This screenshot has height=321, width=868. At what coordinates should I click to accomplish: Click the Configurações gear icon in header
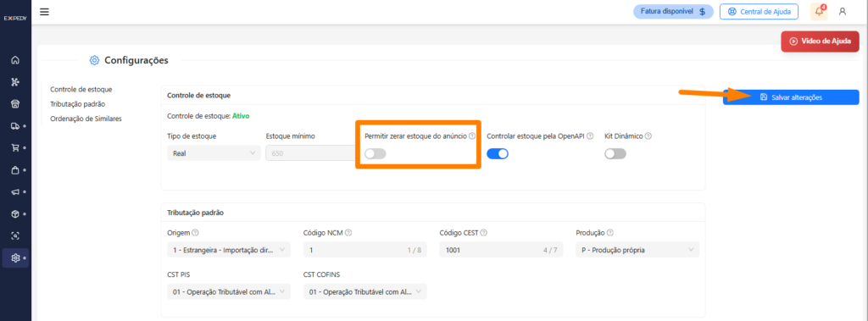click(x=95, y=60)
